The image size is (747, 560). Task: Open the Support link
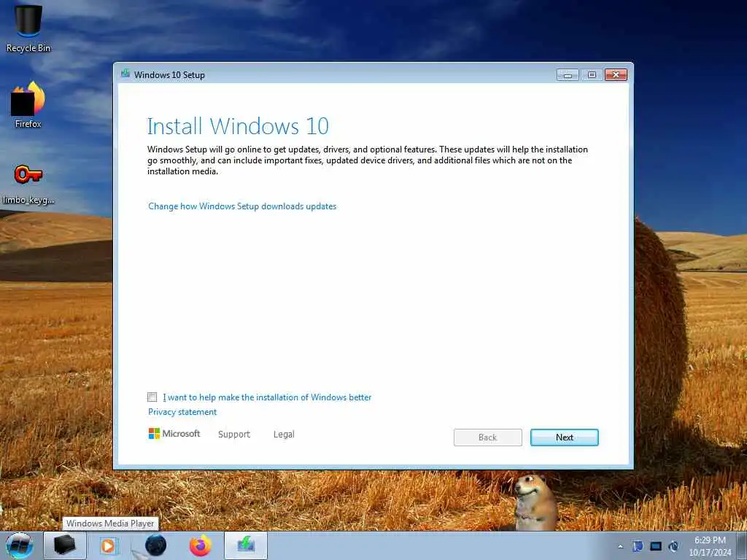(234, 435)
